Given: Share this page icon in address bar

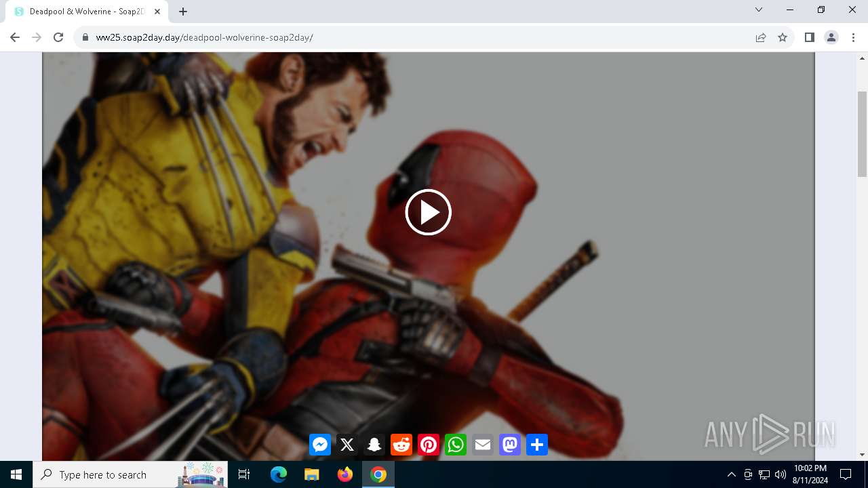Looking at the screenshot, I should coord(761,37).
